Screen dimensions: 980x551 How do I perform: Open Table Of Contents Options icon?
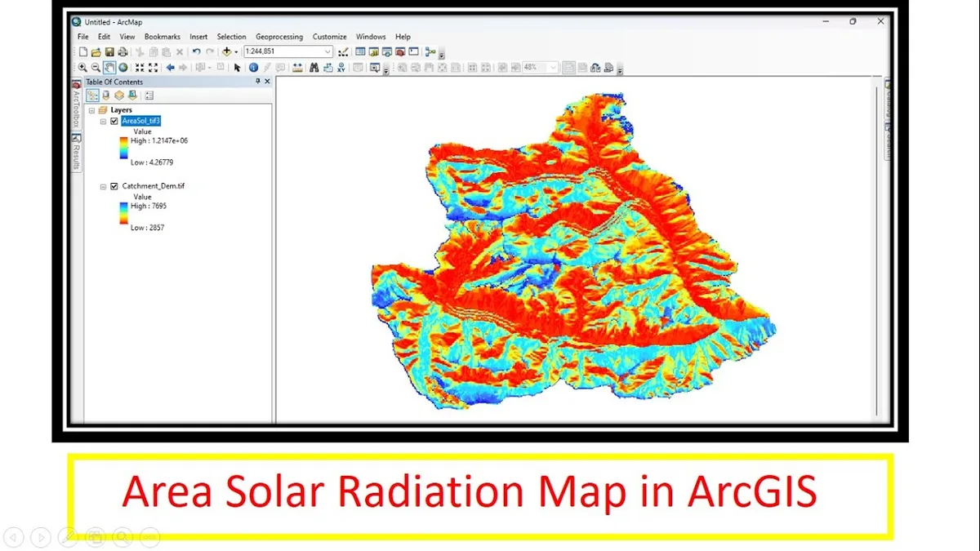pos(149,96)
